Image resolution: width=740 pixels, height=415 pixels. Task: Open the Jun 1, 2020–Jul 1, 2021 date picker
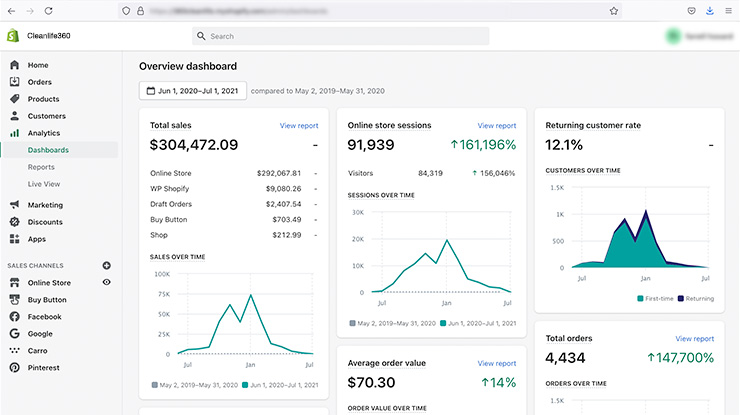(x=192, y=91)
